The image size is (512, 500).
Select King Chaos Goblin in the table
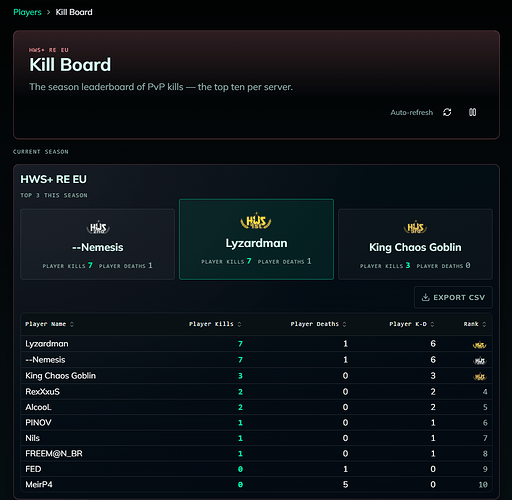tap(61, 376)
